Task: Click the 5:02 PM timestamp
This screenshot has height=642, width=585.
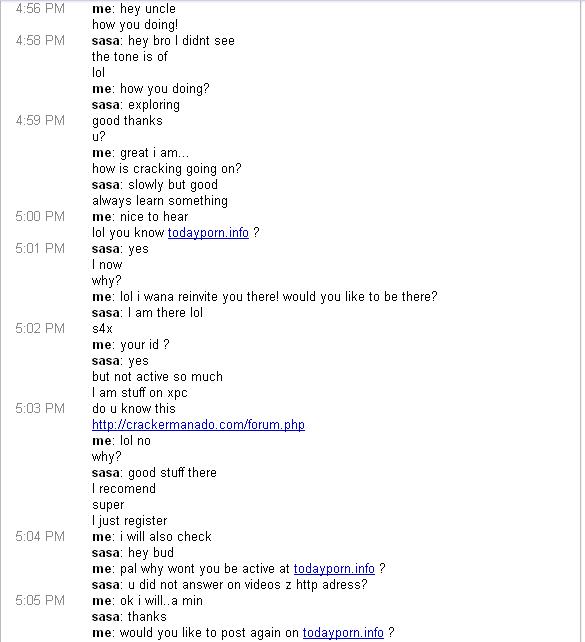Action: [40, 328]
